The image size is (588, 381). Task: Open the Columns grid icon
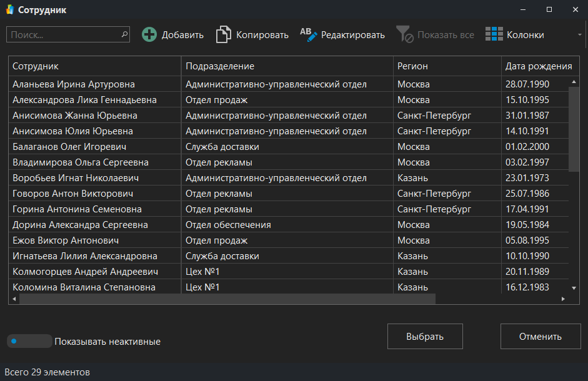pyautogui.click(x=494, y=35)
